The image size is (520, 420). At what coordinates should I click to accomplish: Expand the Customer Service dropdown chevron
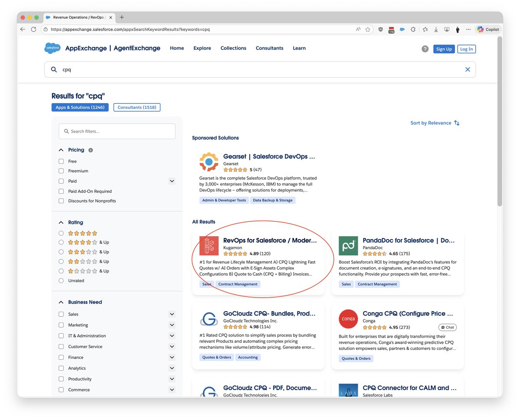[172, 346]
